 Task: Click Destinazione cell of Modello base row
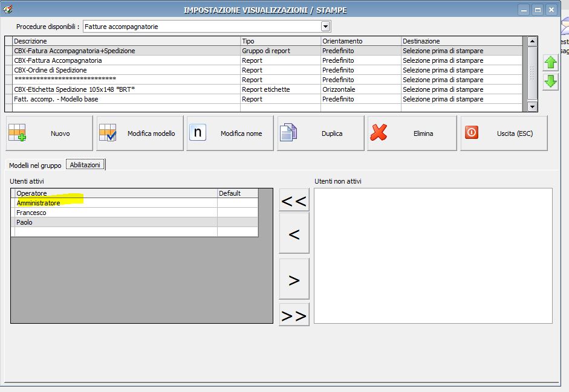coord(462,99)
